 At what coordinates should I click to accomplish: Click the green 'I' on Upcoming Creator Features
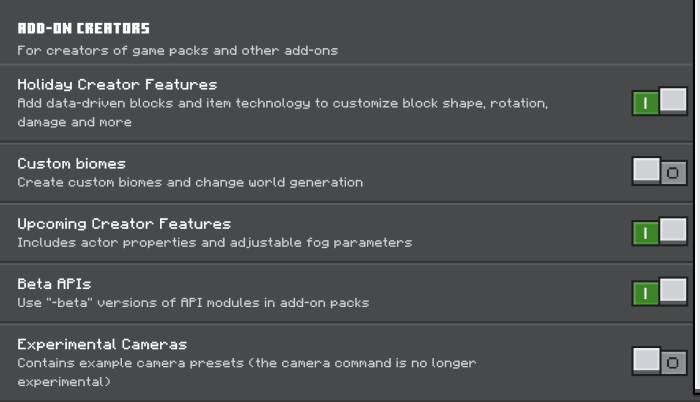coord(645,233)
